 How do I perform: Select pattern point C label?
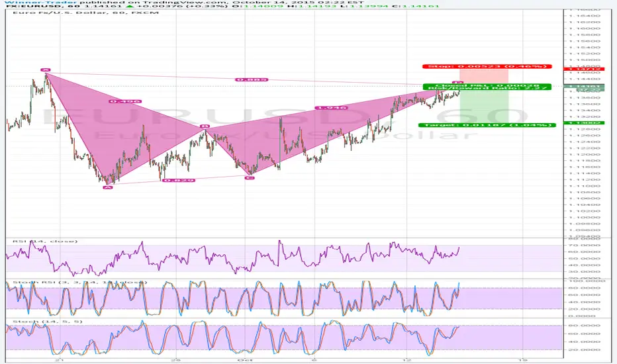250,178
